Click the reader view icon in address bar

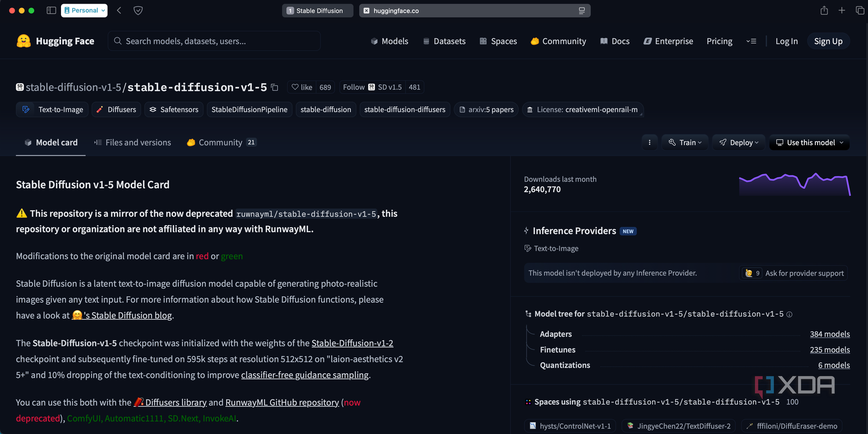[582, 11]
